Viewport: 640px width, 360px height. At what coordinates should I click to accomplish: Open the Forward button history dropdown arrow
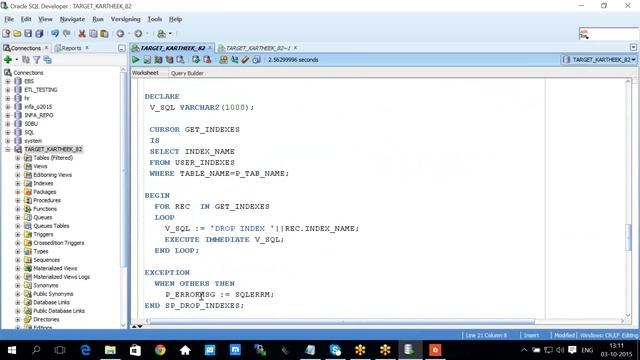coord(147,34)
